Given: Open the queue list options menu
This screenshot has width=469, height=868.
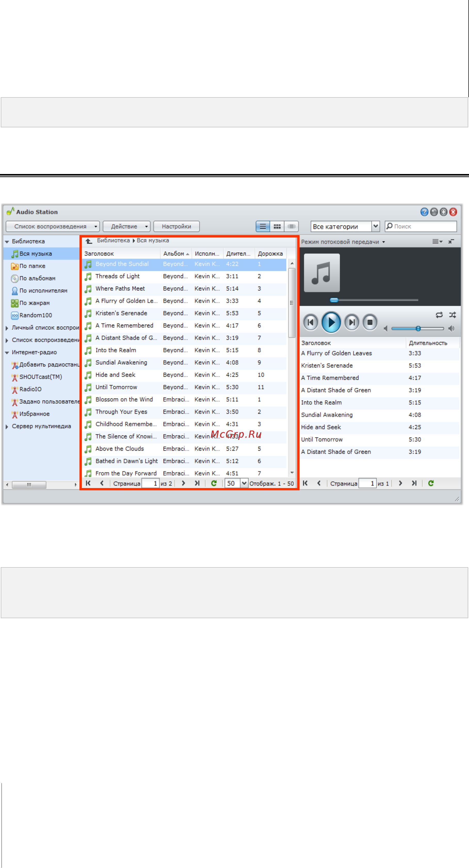Looking at the screenshot, I should point(437,242).
